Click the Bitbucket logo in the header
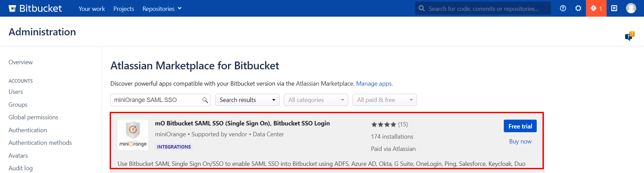This screenshot has height=173, width=644. click(35, 8)
